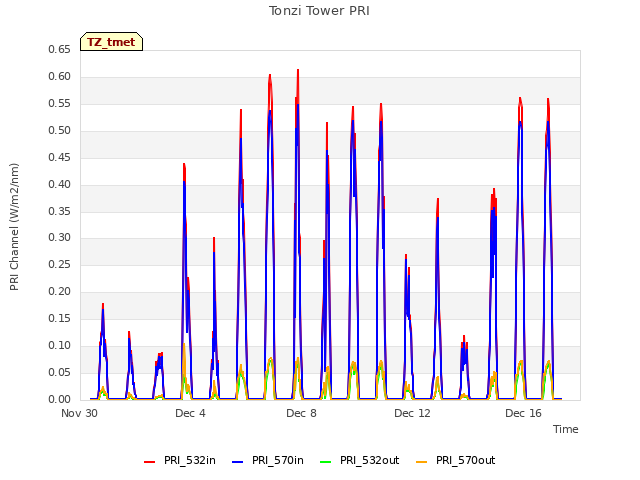Viewport: 640px width, 480px height.
Task: Click the 0.25 y-axis tick label
Action: pyautogui.click(x=59, y=264)
